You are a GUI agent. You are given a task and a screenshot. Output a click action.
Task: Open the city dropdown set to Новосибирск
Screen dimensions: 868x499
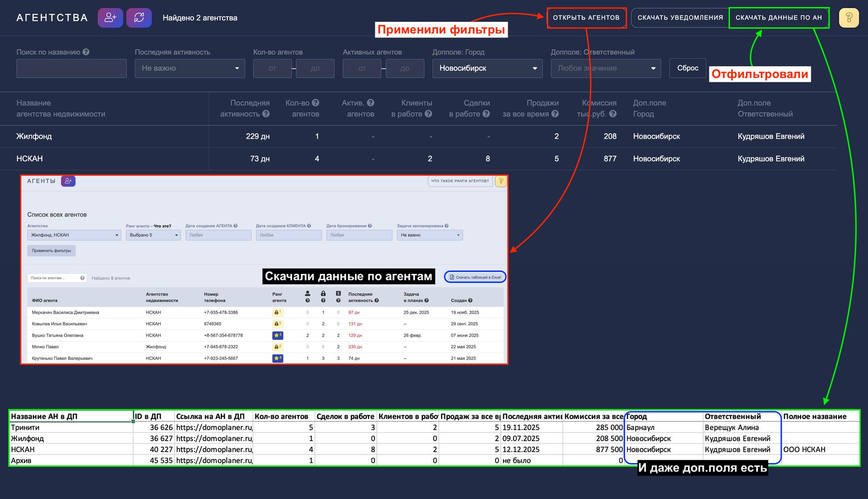487,68
